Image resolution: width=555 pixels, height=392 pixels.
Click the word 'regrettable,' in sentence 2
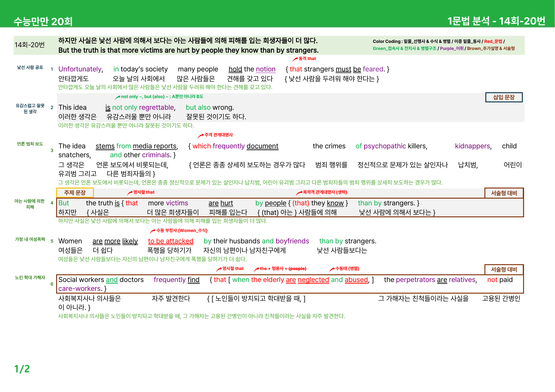[157, 108]
